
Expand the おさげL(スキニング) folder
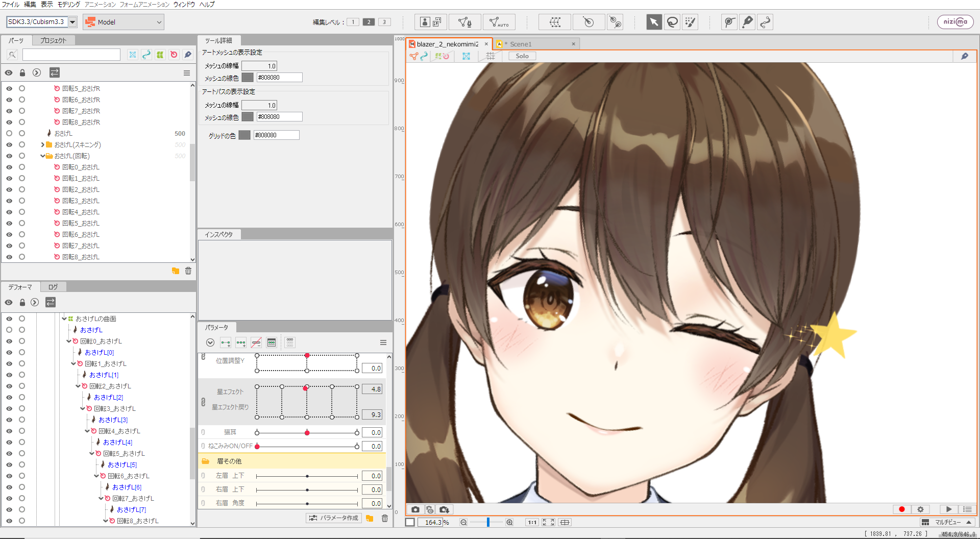pyautogui.click(x=43, y=145)
